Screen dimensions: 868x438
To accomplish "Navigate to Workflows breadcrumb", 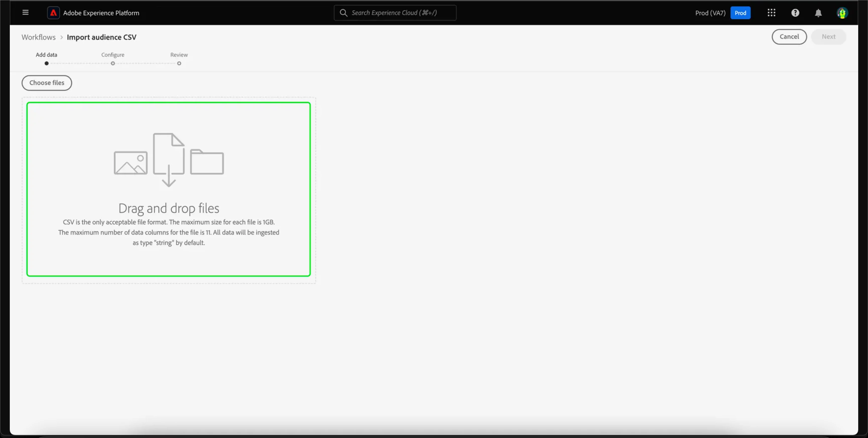I will pos(38,37).
